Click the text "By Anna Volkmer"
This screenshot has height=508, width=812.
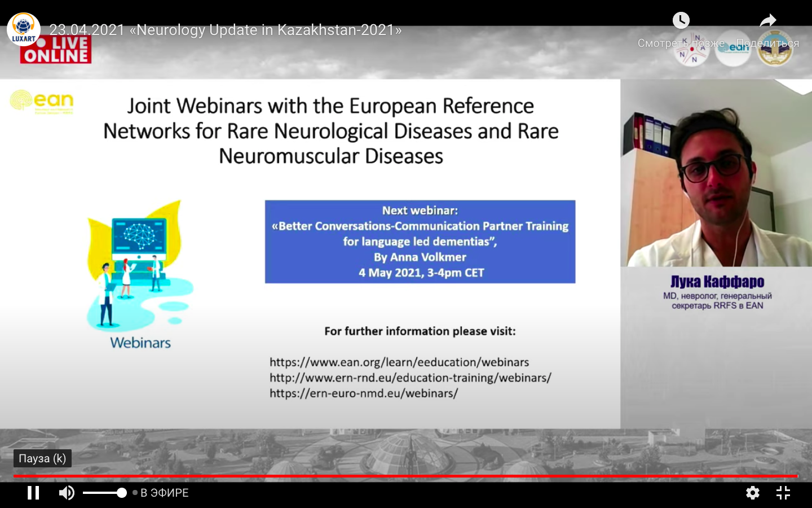click(420, 257)
